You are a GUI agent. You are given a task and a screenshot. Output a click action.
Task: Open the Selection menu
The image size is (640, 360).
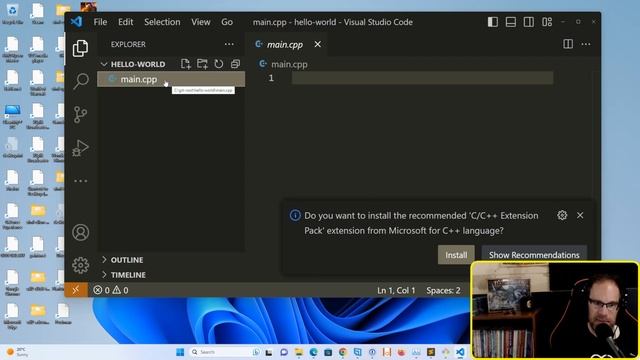tap(162, 22)
